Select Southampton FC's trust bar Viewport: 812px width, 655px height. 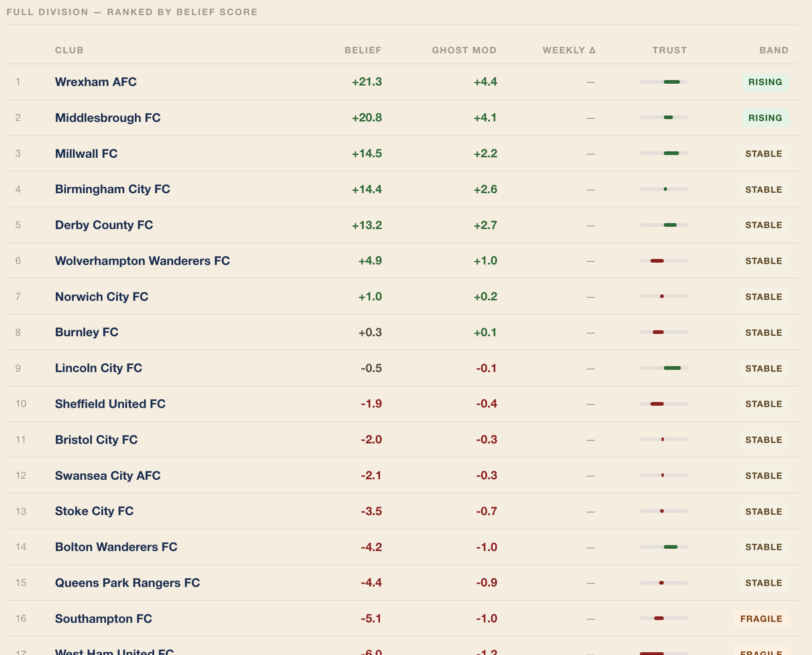[x=663, y=618]
